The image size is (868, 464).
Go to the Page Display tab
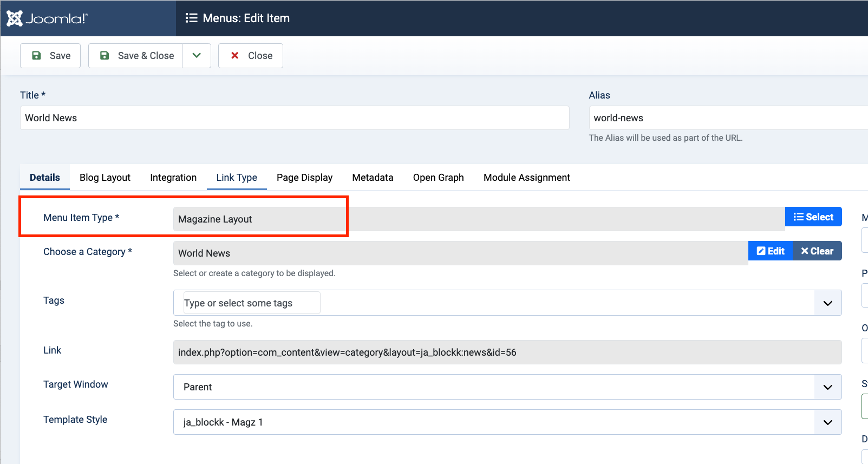(304, 178)
